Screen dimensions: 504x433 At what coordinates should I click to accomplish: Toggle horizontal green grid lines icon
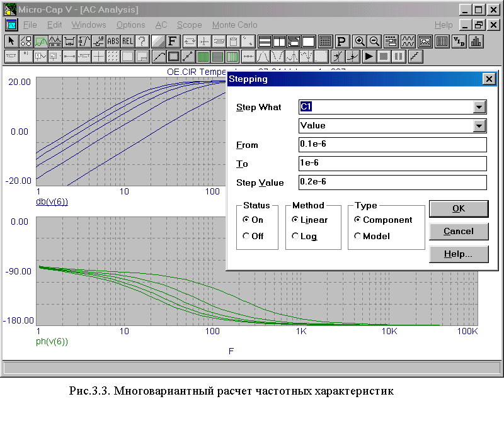coord(217,57)
